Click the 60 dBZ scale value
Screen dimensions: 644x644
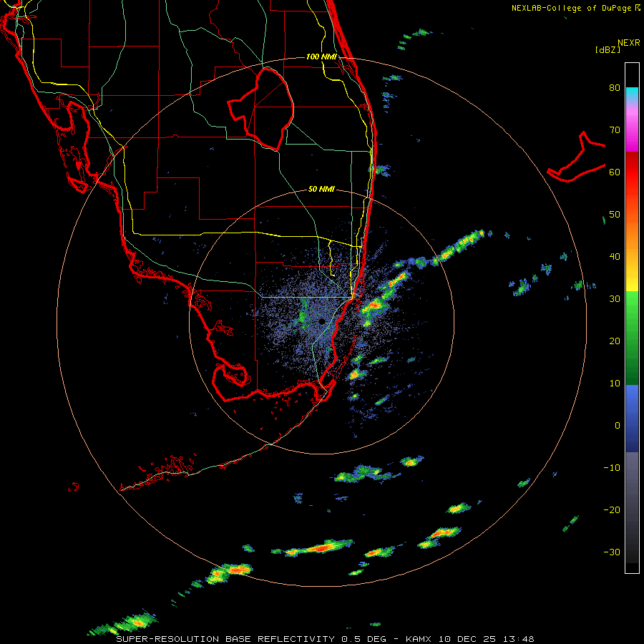(615, 172)
